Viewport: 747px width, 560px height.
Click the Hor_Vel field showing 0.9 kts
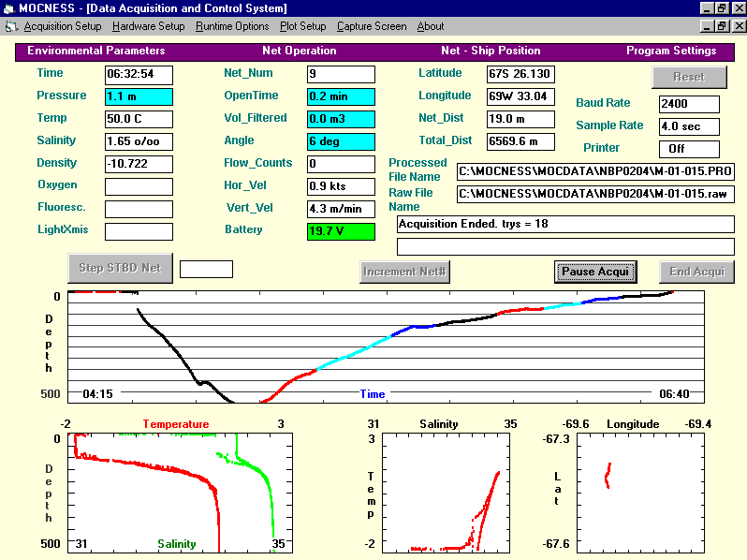point(341,186)
